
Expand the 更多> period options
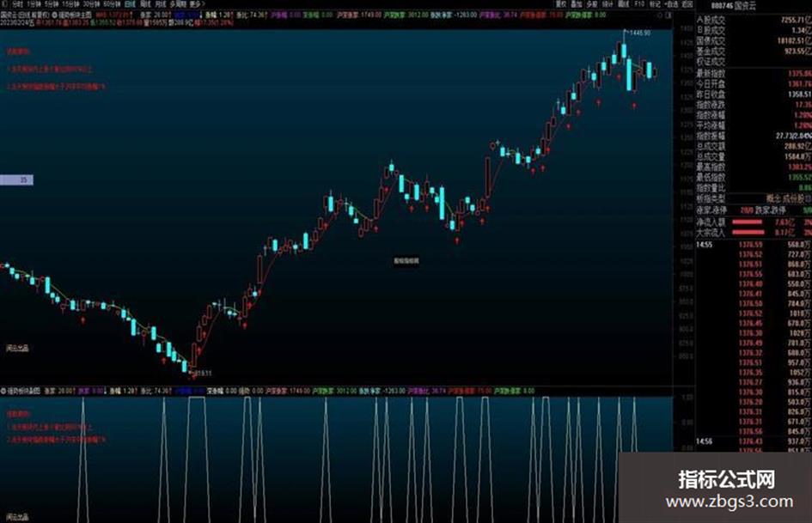197,4
